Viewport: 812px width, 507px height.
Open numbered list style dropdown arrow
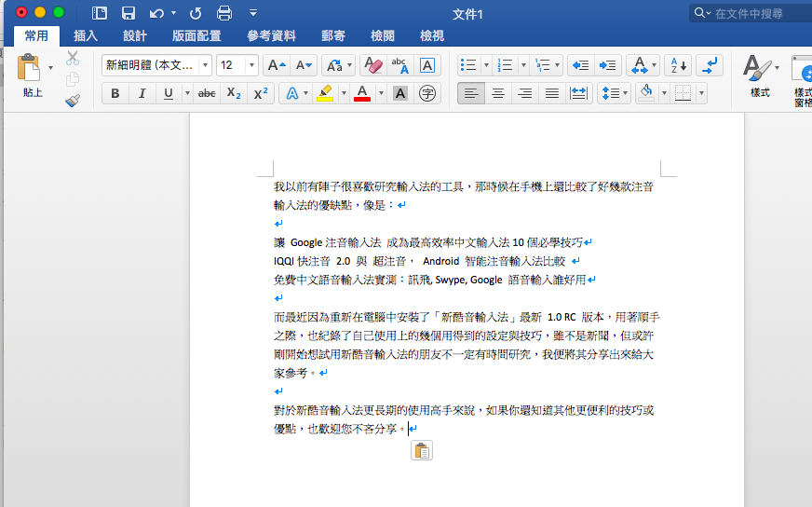pyautogui.click(x=523, y=65)
